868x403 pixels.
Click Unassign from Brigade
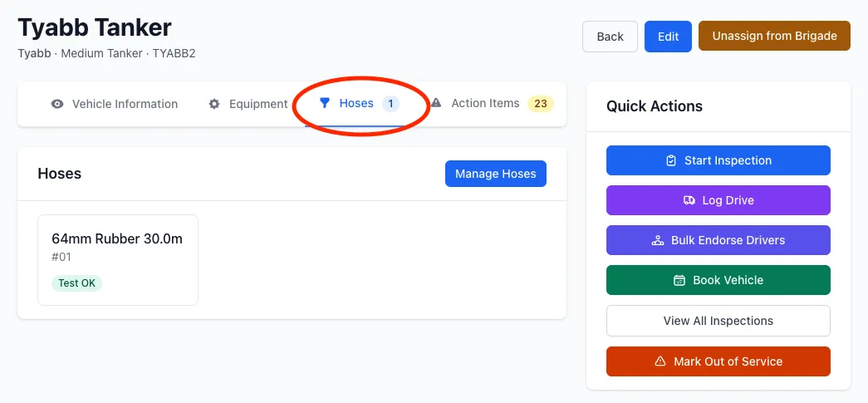tap(774, 36)
